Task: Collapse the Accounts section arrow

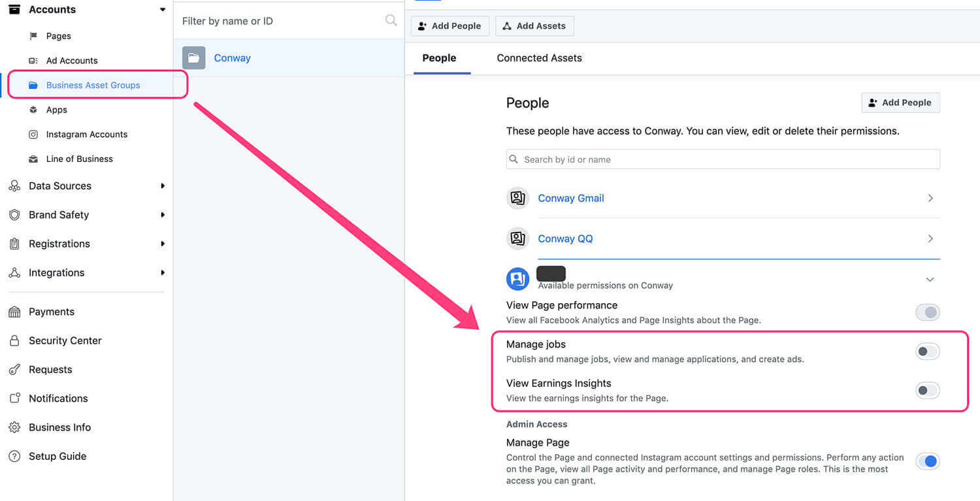Action: [163, 9]
